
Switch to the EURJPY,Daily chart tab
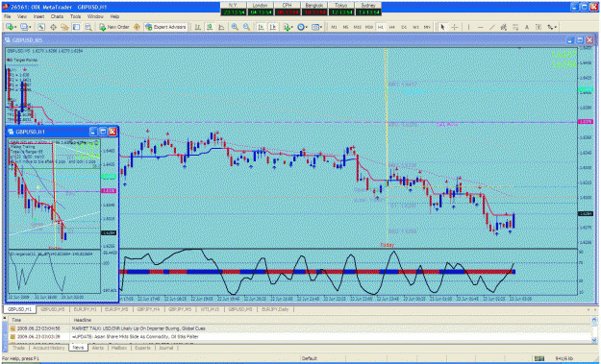[x=275, y=309]
